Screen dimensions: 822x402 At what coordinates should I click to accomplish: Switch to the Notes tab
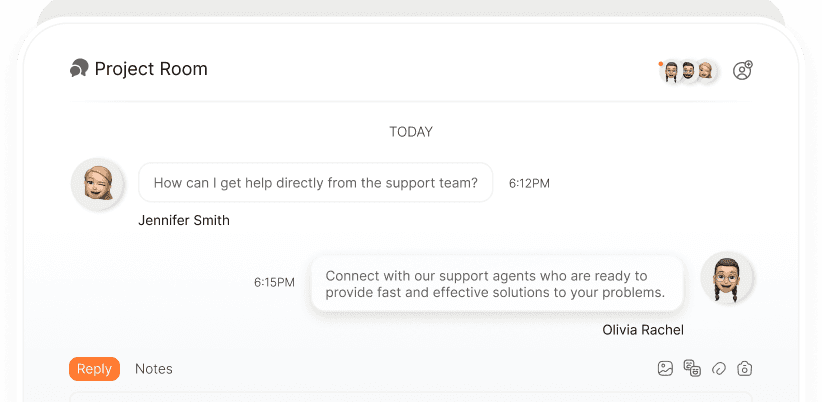pyautogui.click(x=154, y=369)
